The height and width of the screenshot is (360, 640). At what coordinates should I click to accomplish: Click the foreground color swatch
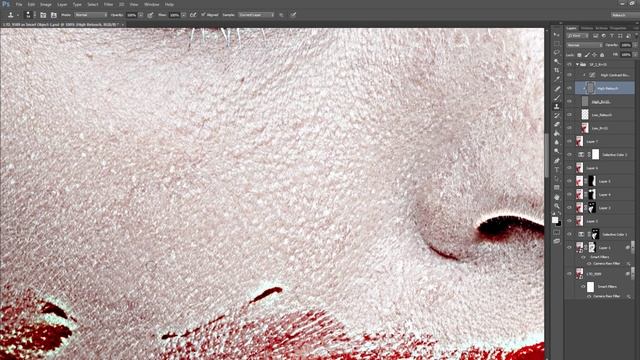point(555,220)
